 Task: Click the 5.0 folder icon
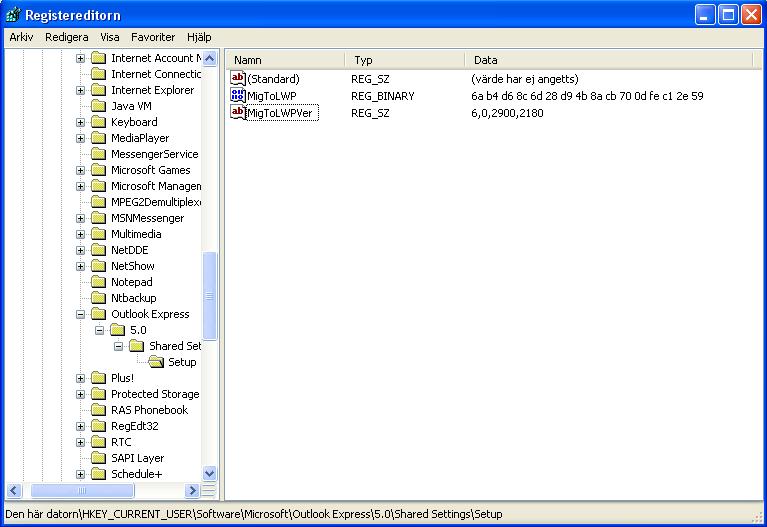[117, 330]
